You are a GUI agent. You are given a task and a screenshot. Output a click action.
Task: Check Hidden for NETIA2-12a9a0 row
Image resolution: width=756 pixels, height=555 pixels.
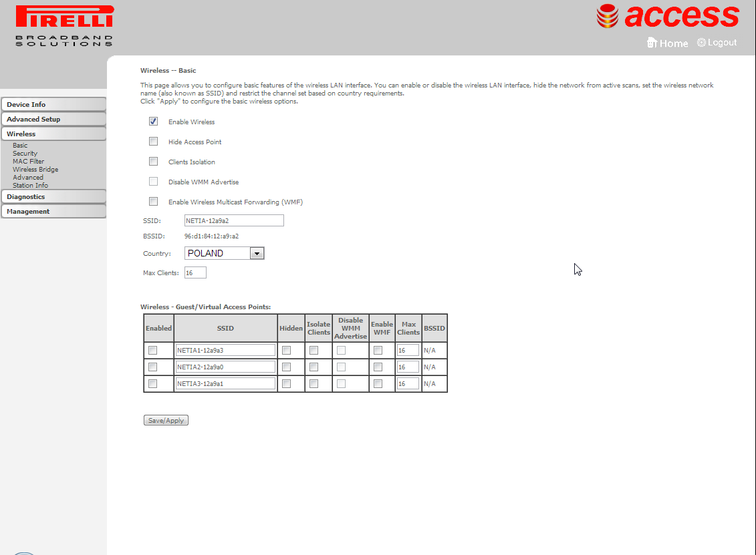[286, 367]
